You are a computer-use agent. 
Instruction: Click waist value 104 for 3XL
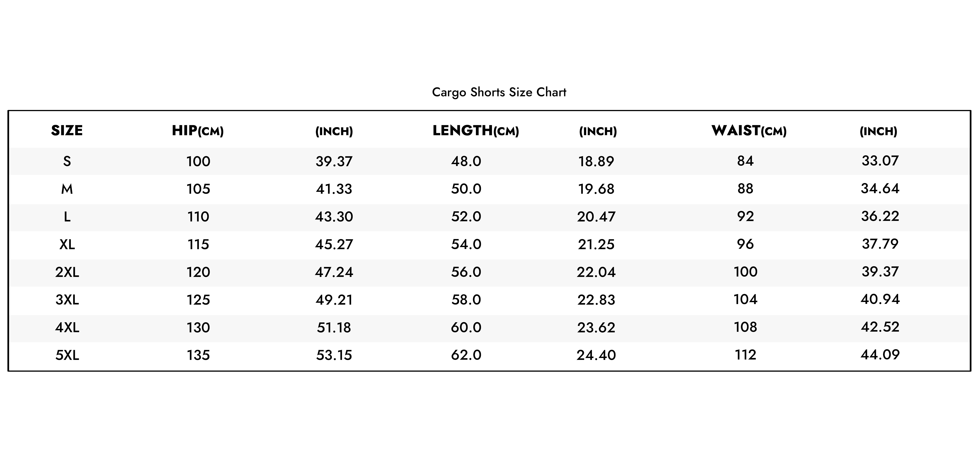click(x=745, y=300)
